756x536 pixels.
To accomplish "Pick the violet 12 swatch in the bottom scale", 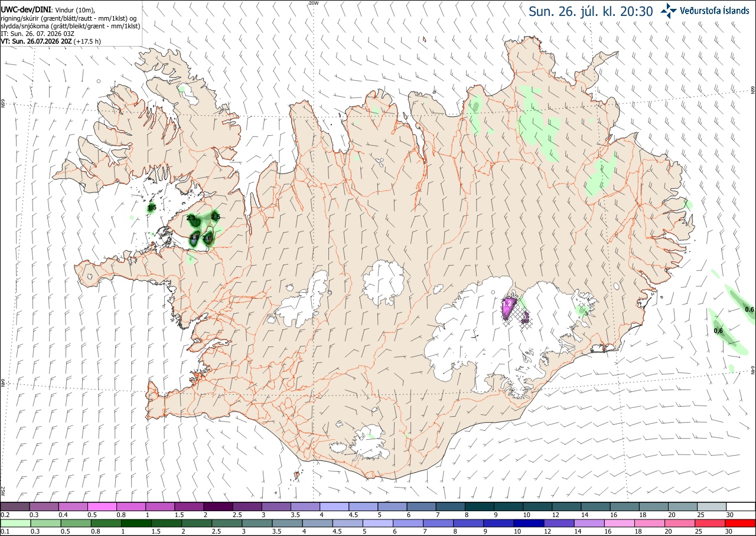I will [559, 523].
